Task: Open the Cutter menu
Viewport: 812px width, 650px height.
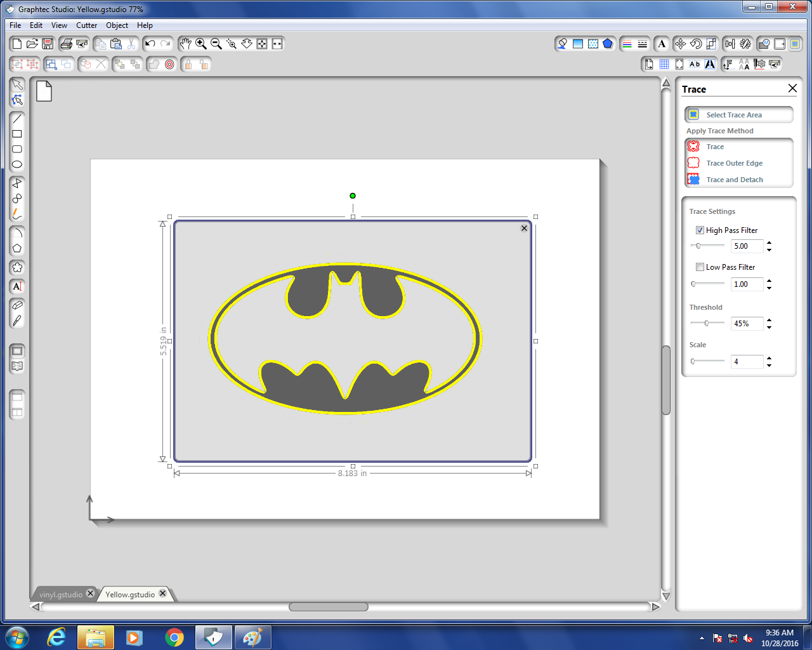Action: 87,25
